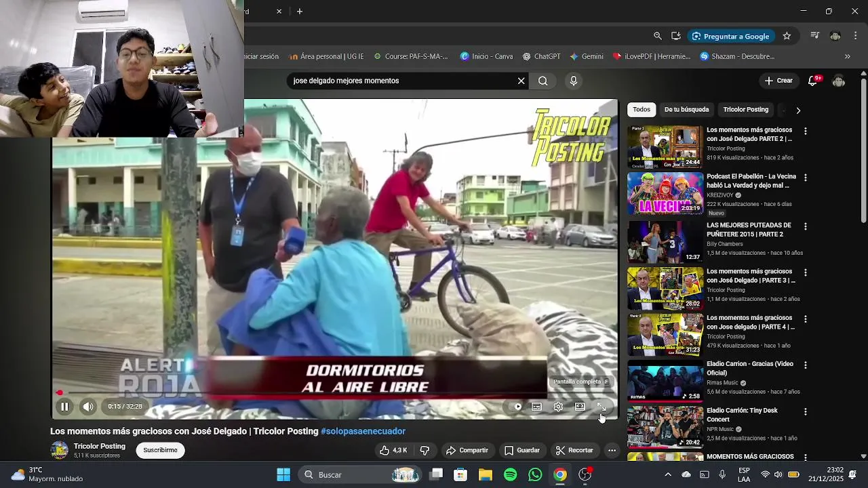Image resolution: width=868 pixels, height=488 pixels.
Task: Subscribe to Tricolor Posting with Suscribirme
Action: 161,450
